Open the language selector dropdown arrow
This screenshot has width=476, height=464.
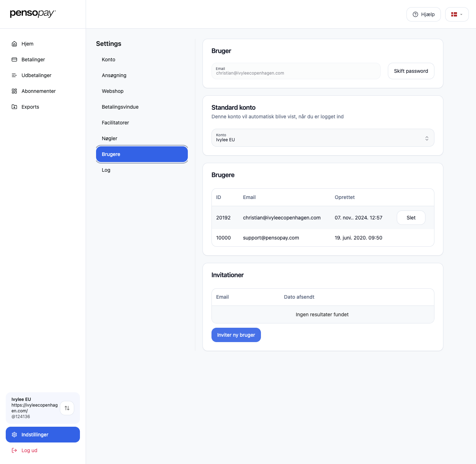[461, 14]
